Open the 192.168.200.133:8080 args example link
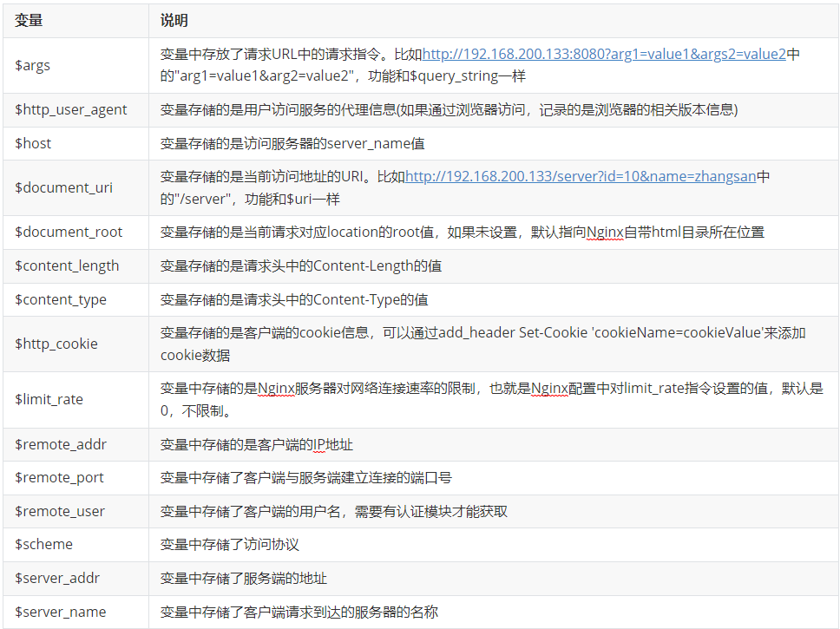The width and height of the screenshot is (840, 629). point(604,55)
